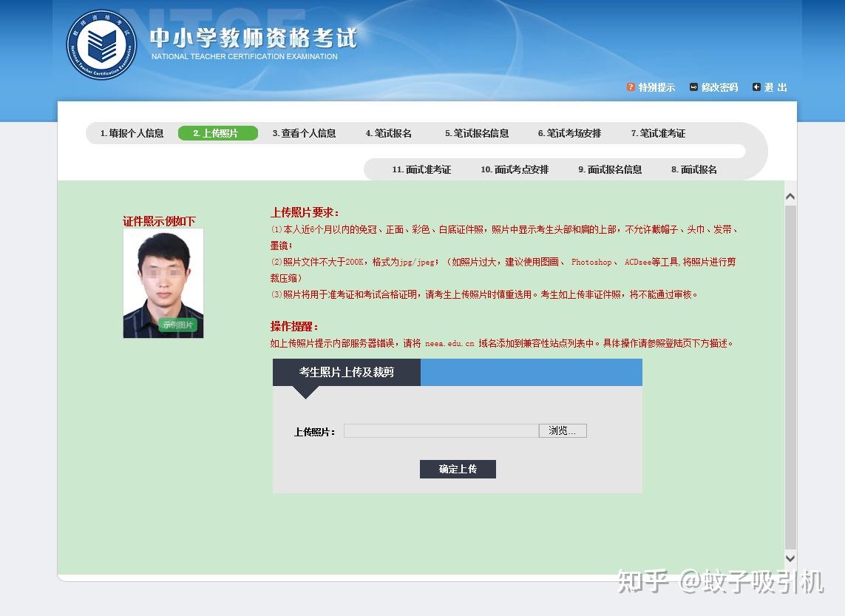Image resolution: width=845 pixels, height=616 pixels.
Task: Click the 上传照片 file path input field
Action: point(441,430)
